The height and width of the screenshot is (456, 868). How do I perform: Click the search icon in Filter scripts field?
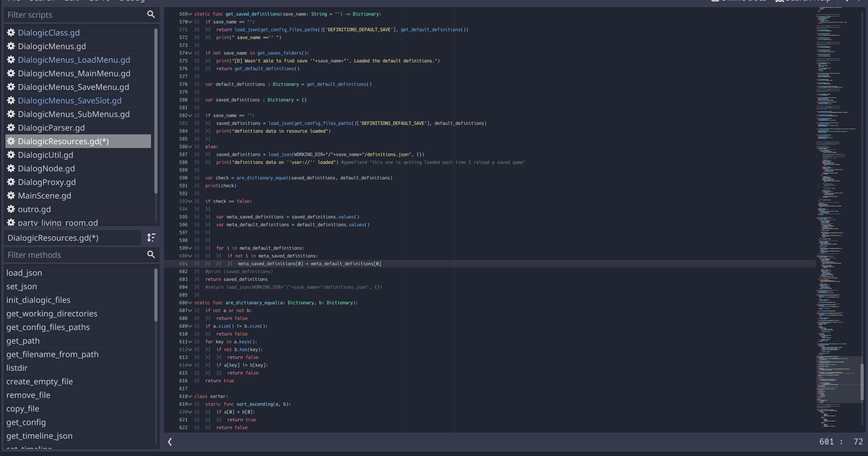pos(151,14)
